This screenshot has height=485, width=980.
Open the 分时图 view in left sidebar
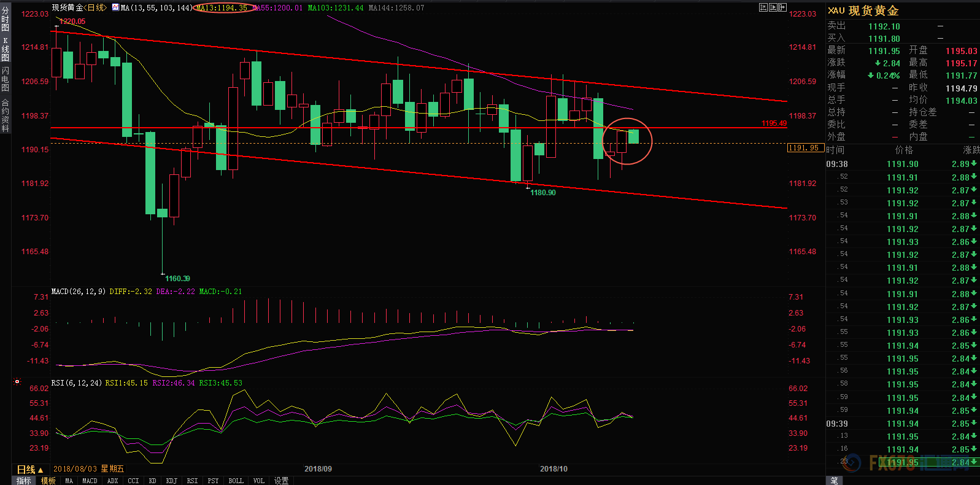pyautogui.click(x=6, y=19)
